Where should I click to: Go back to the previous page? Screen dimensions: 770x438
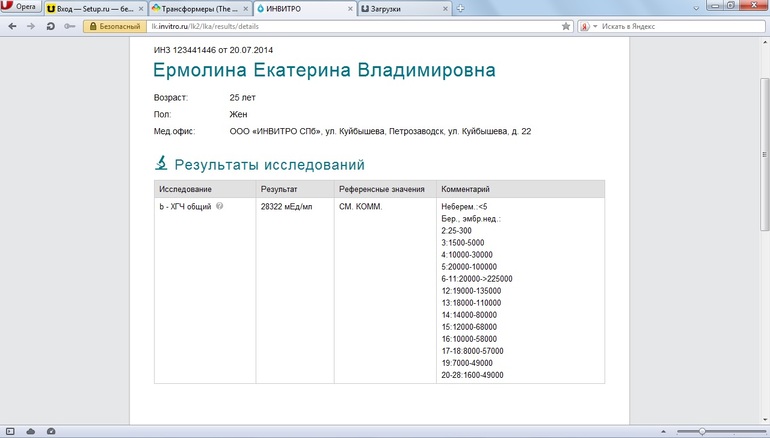point(11,26)
